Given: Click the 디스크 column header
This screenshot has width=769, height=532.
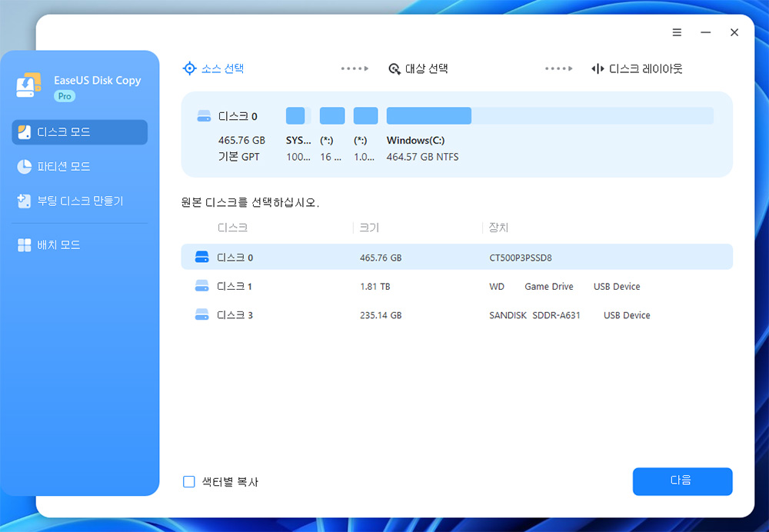Looking at the screenshot, I should pos(232,228).
